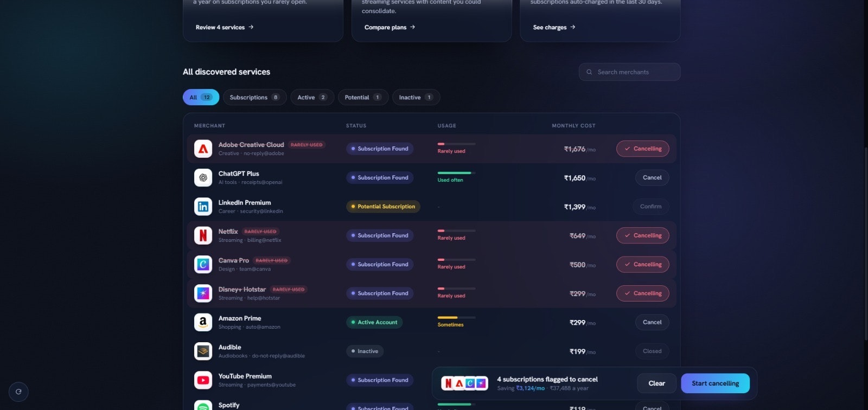
Task: Select the Active filter tab
Action: (312, 97)
